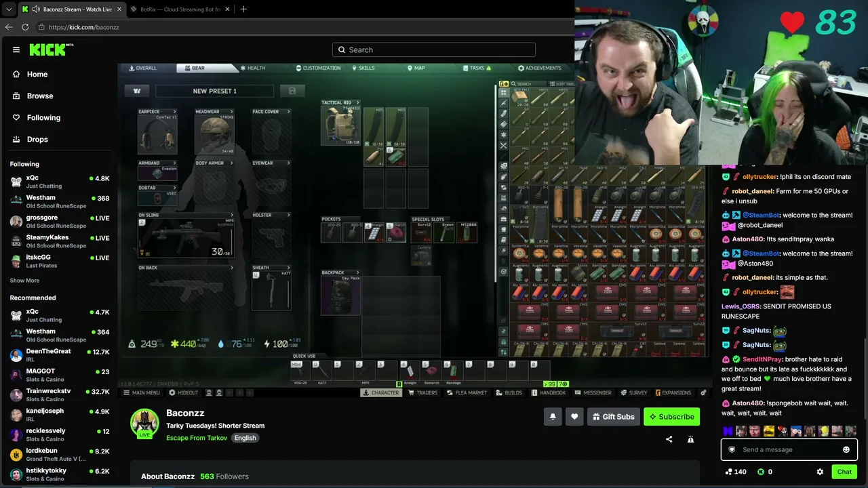Open Main Menu in game bottom bar
The image size is (868, 488).
pyautogui.click(x=142, y=392)
